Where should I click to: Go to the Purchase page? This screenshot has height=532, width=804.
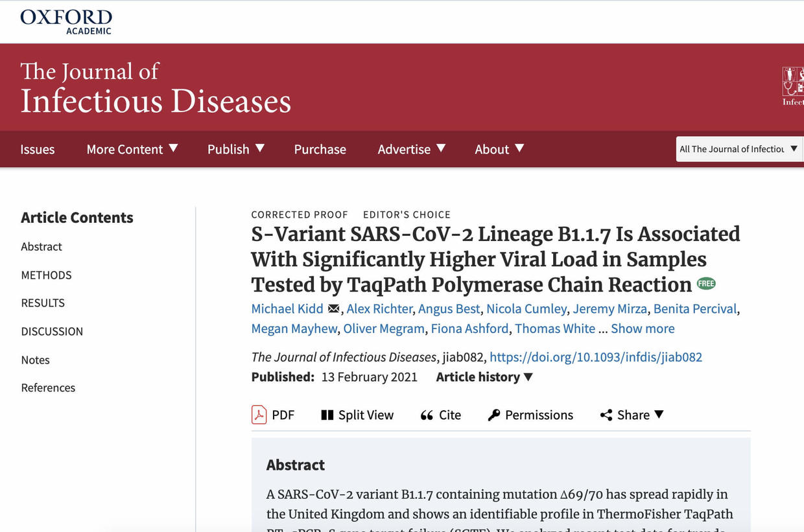[320, 149]
